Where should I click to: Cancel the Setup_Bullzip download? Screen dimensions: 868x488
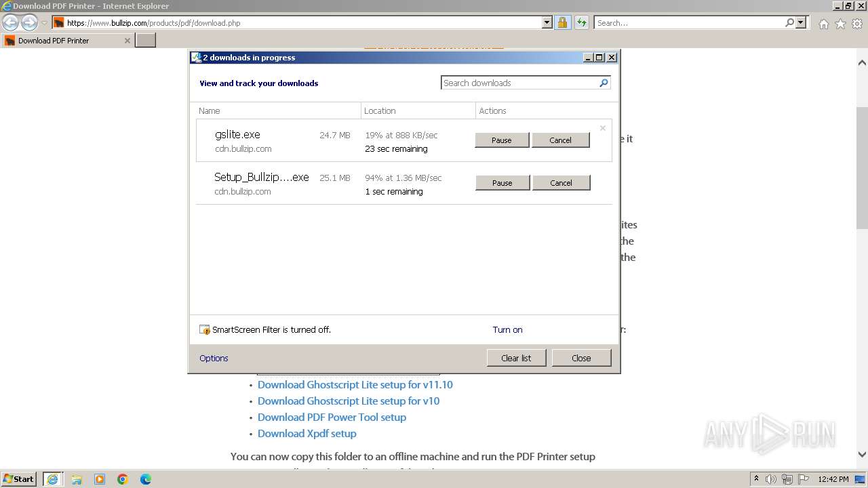[x=561, y=183]
